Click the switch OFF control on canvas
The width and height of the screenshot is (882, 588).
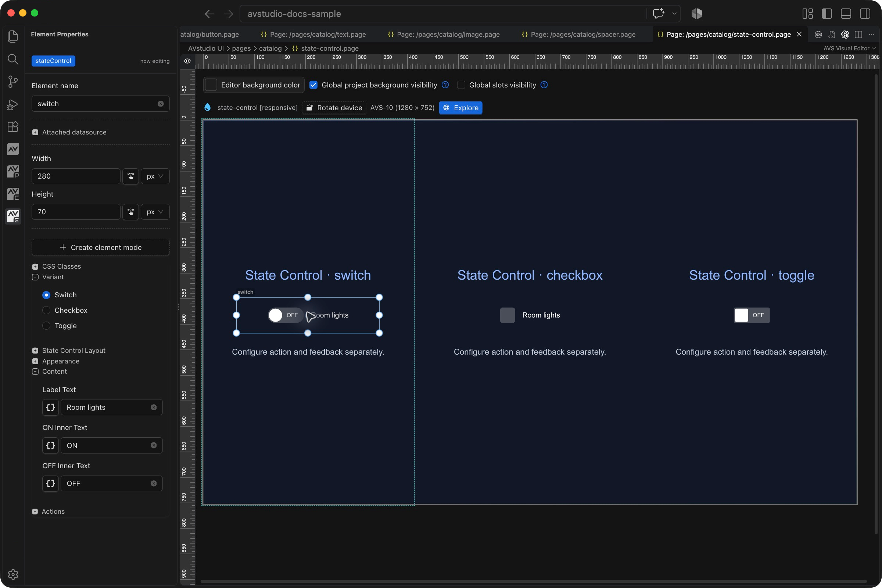click(x=286, y=315)
